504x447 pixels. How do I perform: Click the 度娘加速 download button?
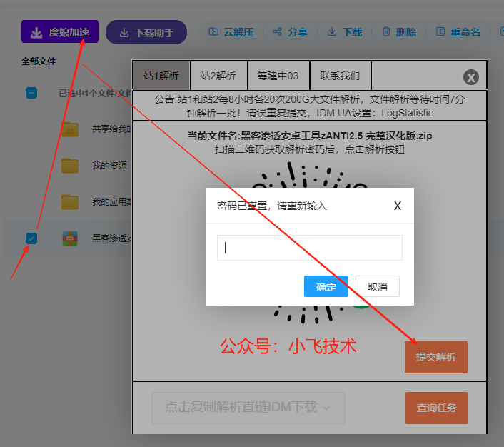point(59,32)
